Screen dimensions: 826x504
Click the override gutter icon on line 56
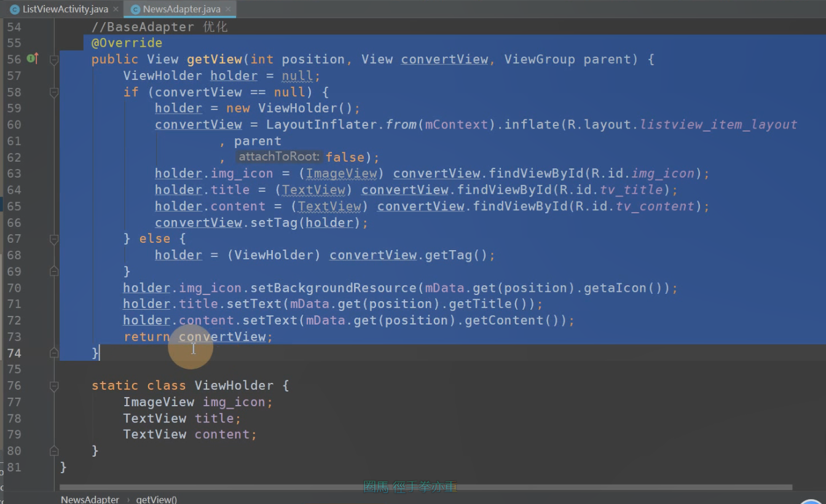pyautogui.click(x=33, y=59)
